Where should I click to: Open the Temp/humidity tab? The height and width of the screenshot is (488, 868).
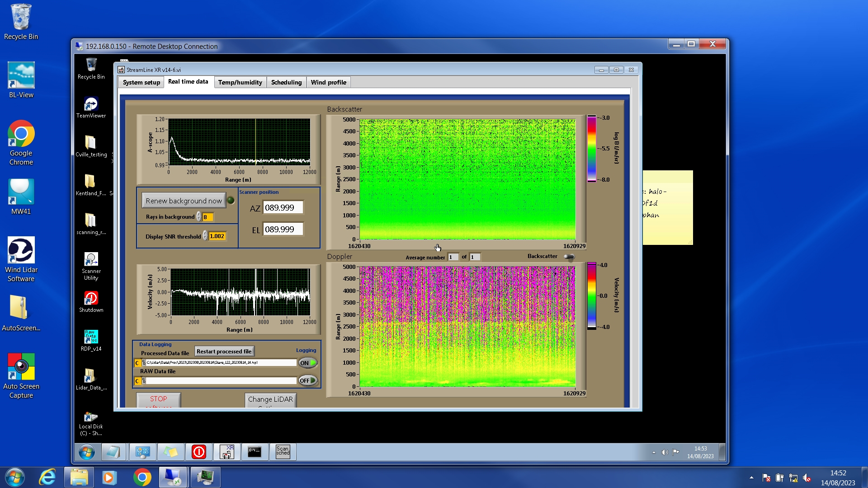240,82
